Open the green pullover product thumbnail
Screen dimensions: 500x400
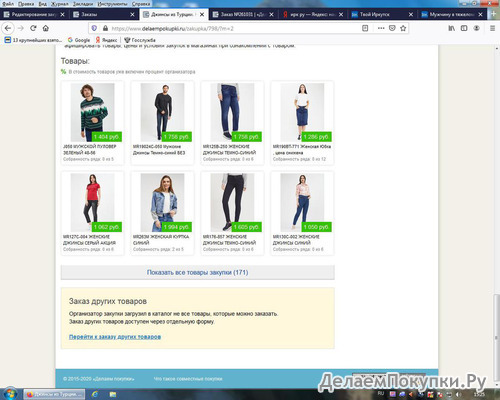pos(92,112)
